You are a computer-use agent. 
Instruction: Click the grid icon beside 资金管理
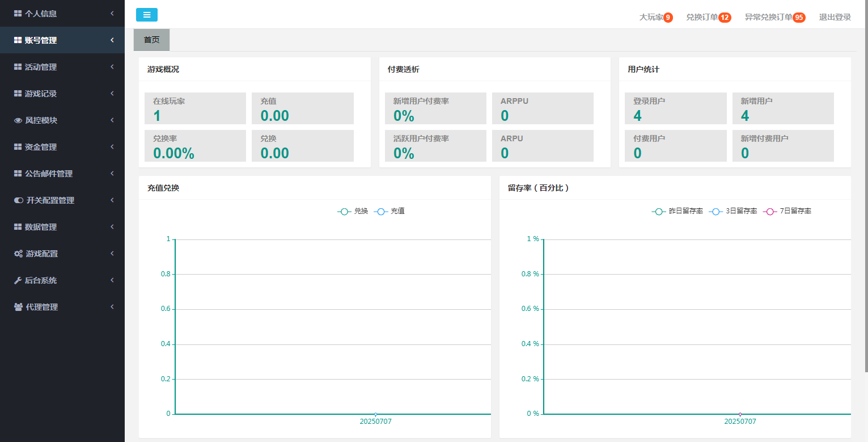click(x=18, y=147)
